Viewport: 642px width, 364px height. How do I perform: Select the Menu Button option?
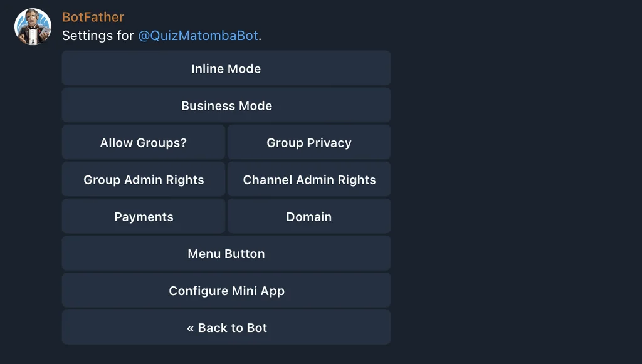226,254
